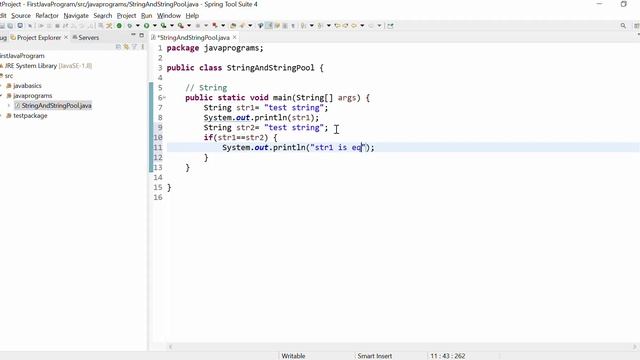The width and height of the screenshot is (640, 360).
Task: Close the Project Explorer view
Action: click(66, 37)
